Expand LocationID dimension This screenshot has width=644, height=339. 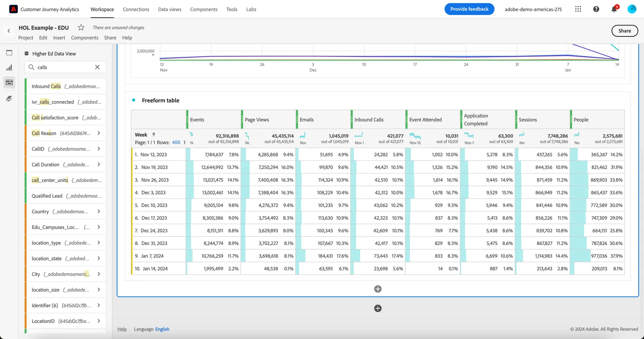[x=99, y=321]
